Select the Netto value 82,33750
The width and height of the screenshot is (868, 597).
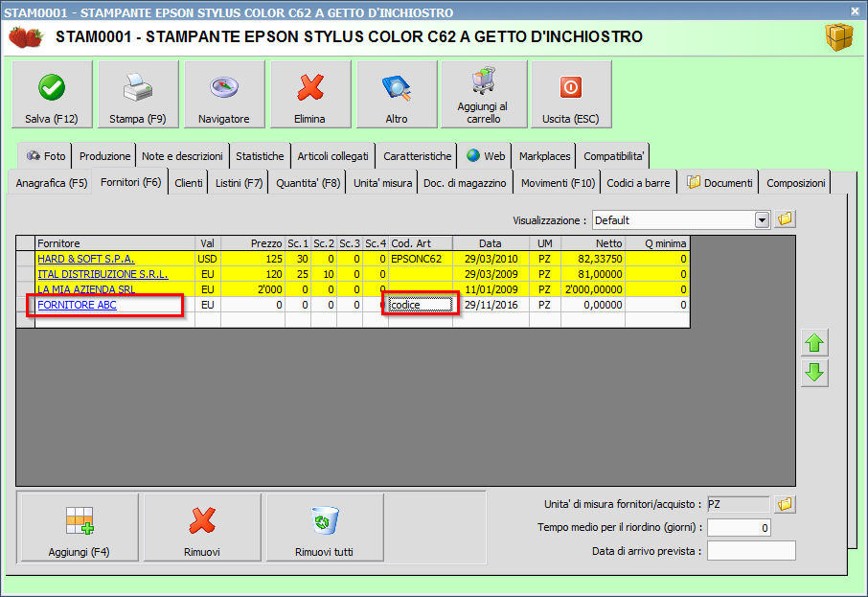(593, 259)
